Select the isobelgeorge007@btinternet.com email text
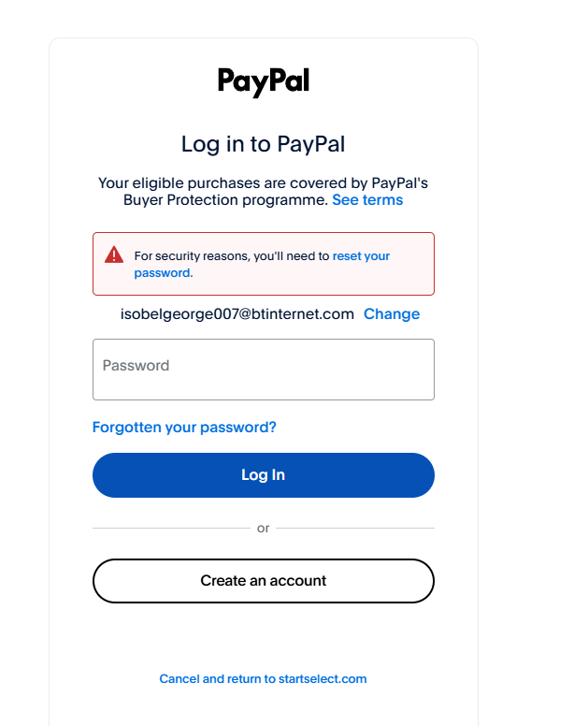The width and height of the screenshot is (588, 726). pyautogui.click(x=237, y=314)
